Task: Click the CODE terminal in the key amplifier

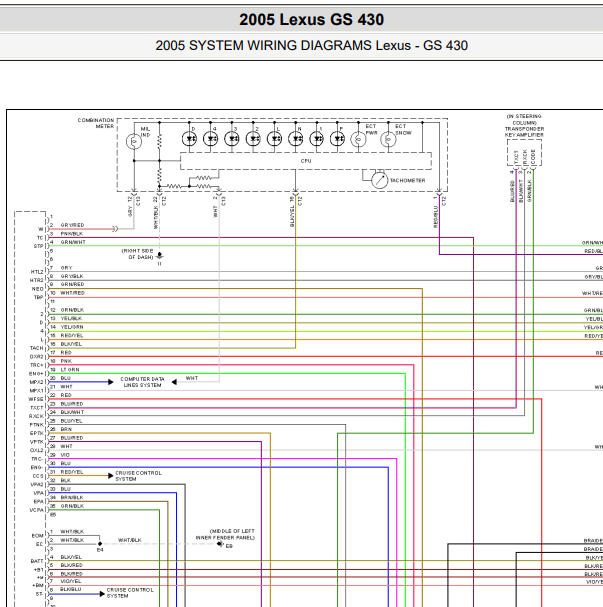Action: 533,156
